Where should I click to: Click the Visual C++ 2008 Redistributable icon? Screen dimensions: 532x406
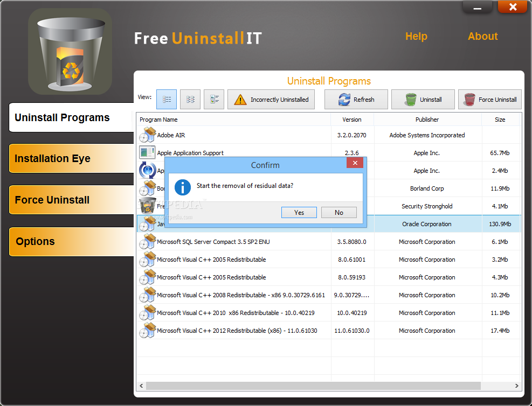tap(148, 295)
